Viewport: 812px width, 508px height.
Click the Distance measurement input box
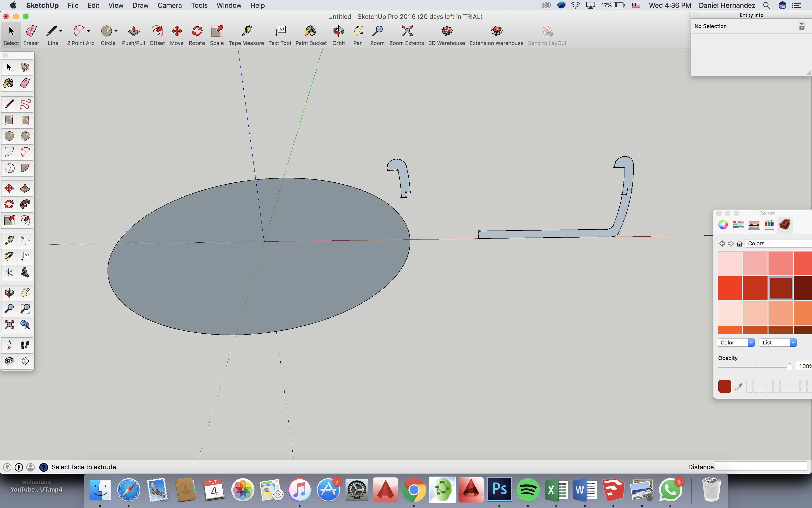pos(761,466)
